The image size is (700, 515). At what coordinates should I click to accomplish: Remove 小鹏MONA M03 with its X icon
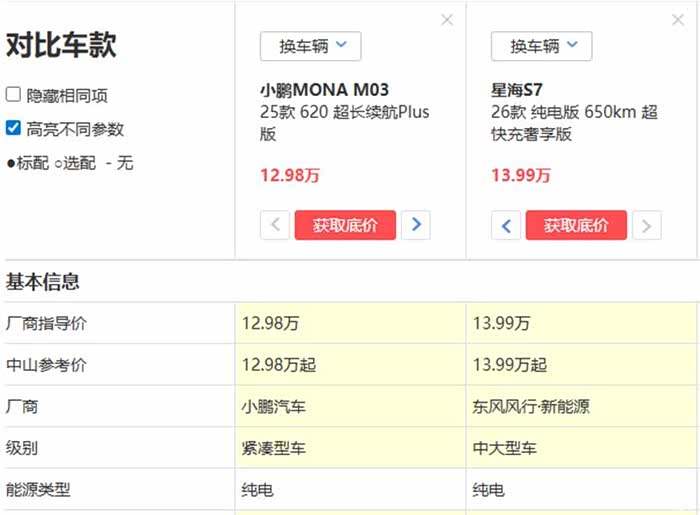pyautogui.click(x=447, y=20)
